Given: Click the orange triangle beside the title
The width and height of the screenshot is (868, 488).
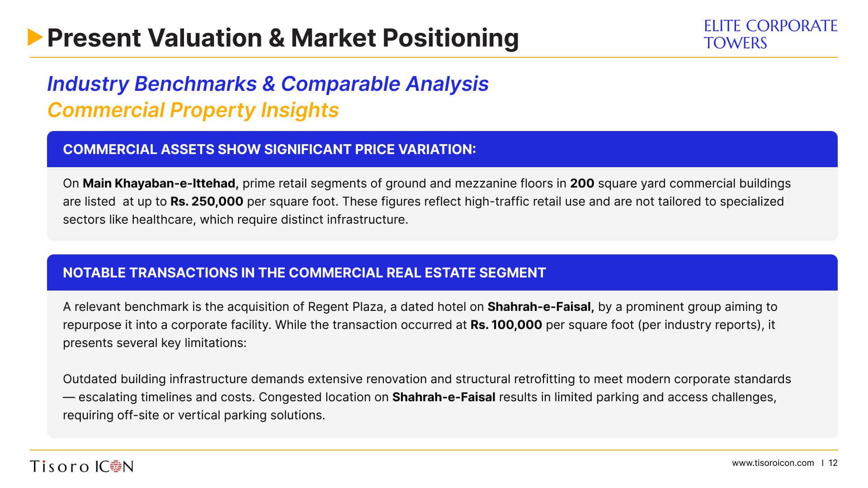Looking at the screenshot, I should click(35, 37).
